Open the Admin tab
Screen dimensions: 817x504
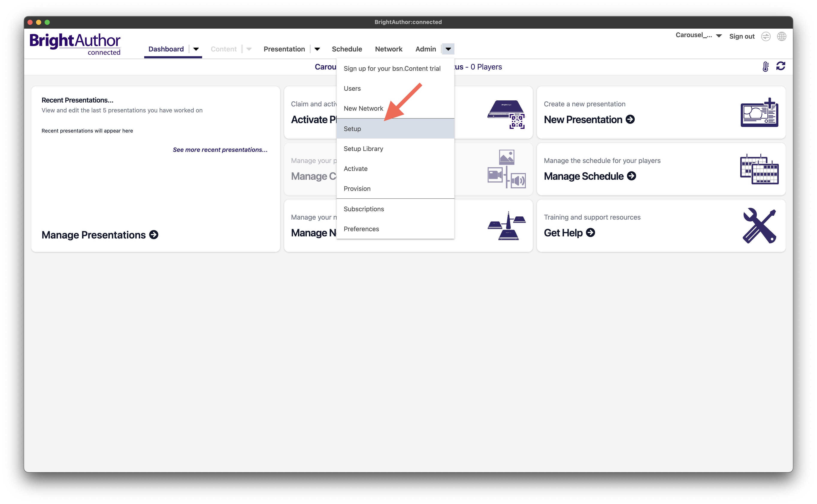tap(425, 49)
